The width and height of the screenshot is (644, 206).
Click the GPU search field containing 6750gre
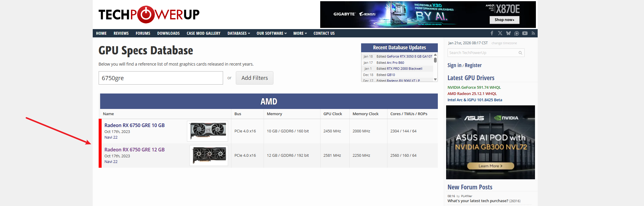pyautogui.click(x=161, y=78)
